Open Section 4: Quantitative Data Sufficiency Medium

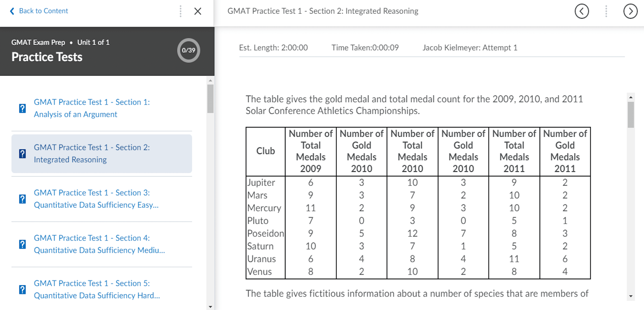tap(99, 244)
